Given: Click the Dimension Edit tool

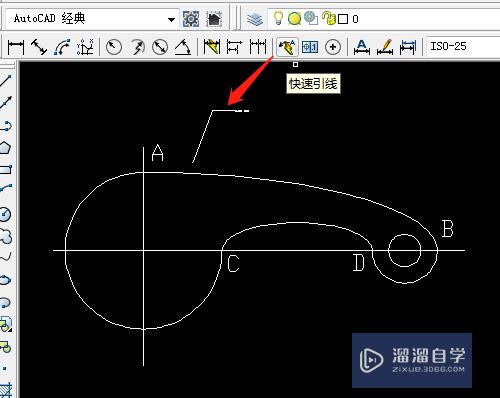Looking at the screenshot, I should click(x=362, y=47).
